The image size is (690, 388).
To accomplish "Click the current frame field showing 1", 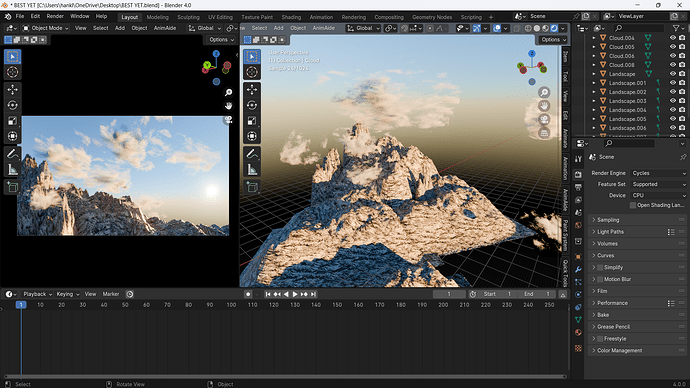I will (x=449, y=294).
